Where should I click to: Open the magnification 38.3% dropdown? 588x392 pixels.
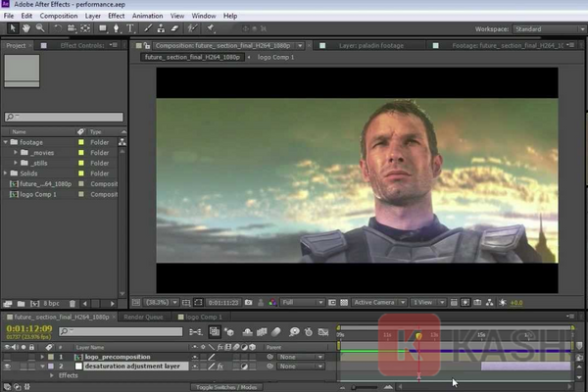(162, 303)
